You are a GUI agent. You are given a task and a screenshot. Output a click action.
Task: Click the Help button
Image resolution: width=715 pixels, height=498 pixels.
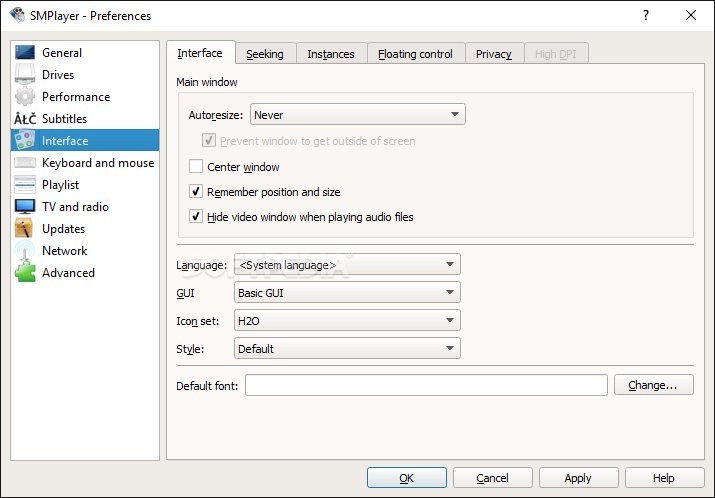tap(664, 477)
